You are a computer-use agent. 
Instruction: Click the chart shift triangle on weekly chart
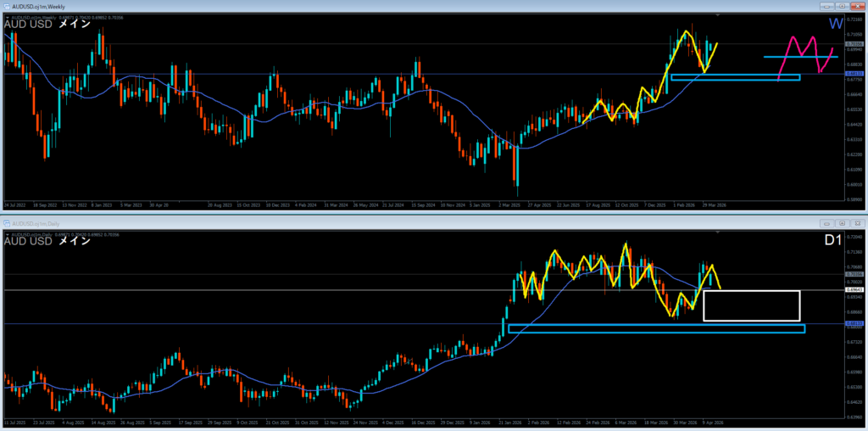(x=718, y=15)
